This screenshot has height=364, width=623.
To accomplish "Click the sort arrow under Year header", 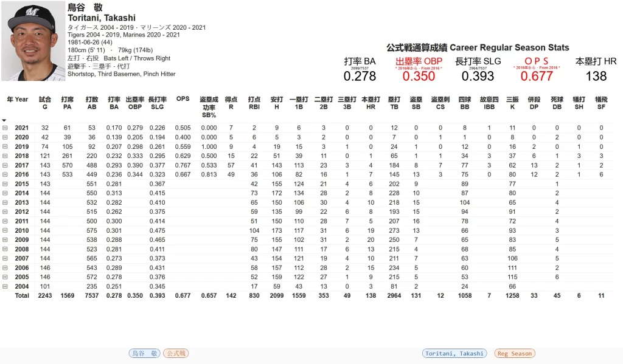I will 4,120.
